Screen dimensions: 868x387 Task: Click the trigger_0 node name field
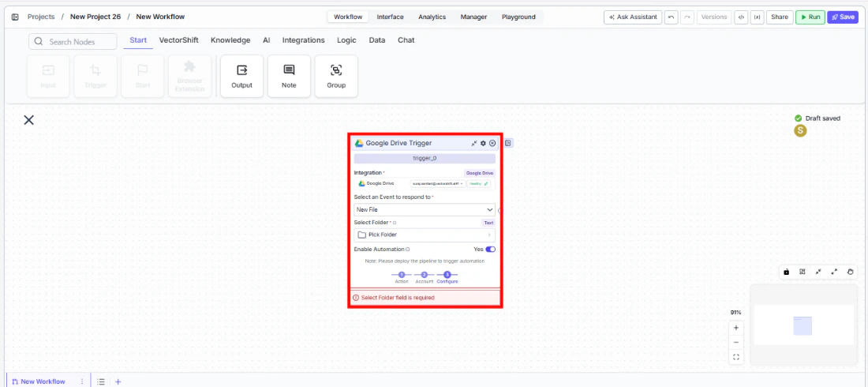point(425,159)
